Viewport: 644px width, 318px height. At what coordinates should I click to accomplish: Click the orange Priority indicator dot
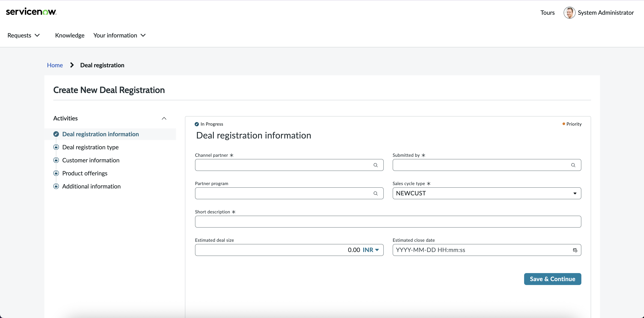[564, 124]
